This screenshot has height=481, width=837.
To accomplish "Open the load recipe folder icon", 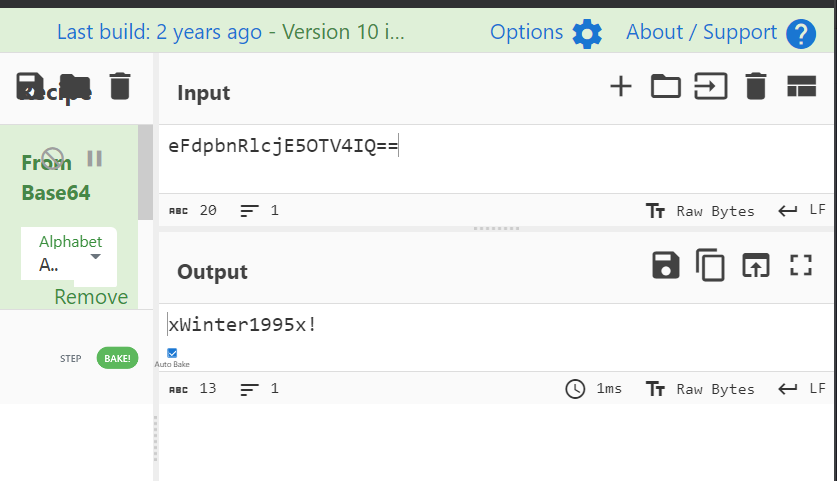I will tap(75, 86).
